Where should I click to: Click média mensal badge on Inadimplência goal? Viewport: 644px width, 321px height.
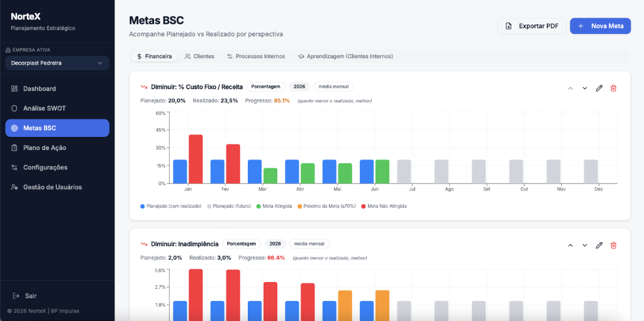coord(309,244)
